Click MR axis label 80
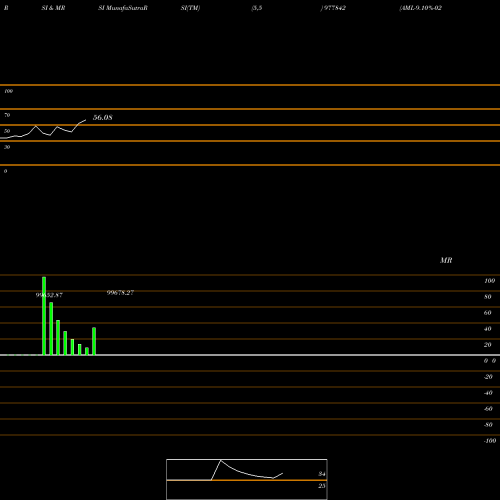Viewport: 500px width, 500px height. pos(488,297)
